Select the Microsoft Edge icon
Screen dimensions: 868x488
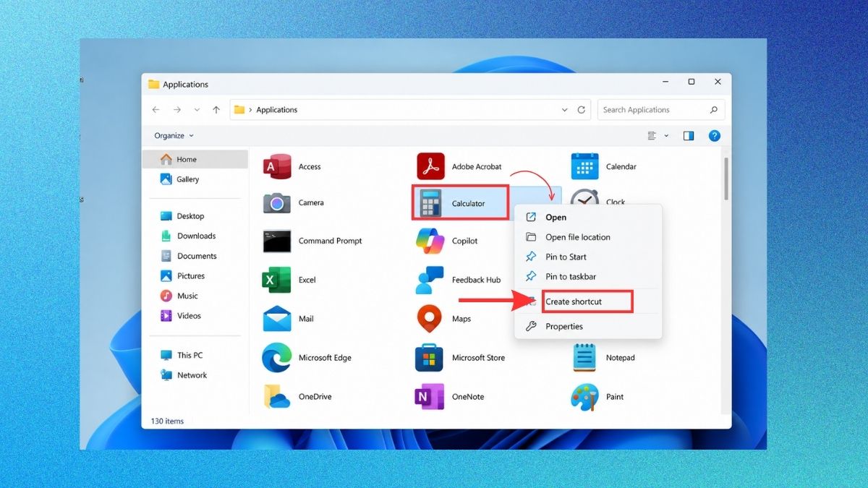(x=277, y=358)
